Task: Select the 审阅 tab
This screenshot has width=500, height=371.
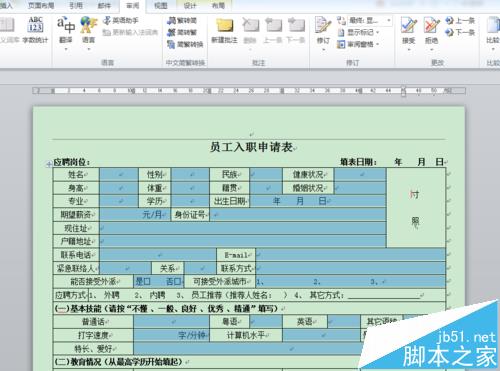Action: coord(133,5)
